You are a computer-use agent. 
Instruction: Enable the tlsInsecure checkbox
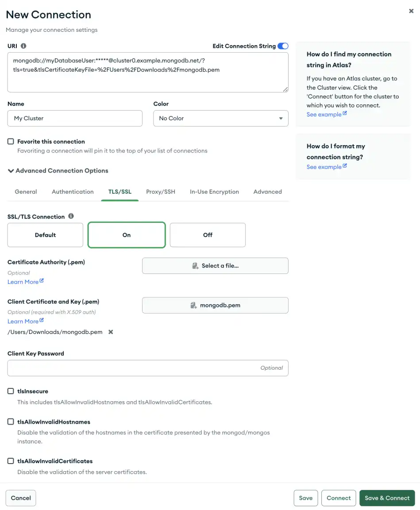pyautogui.click(x=10, y=391)
